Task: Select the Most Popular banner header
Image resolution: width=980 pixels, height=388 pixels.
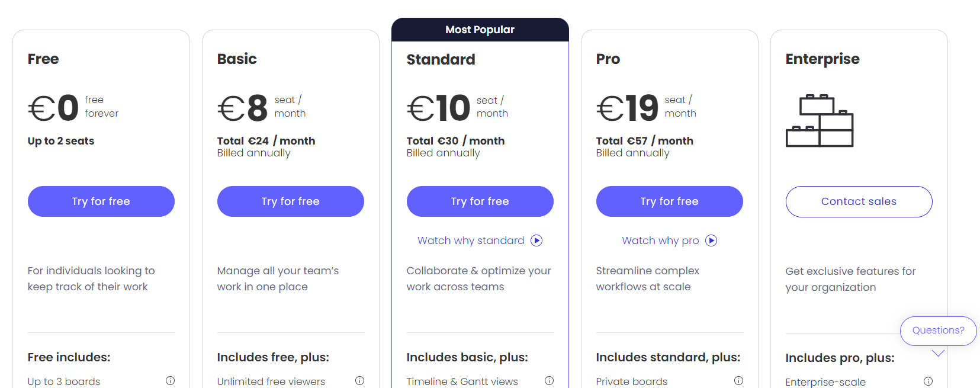Action: (480, 30)
